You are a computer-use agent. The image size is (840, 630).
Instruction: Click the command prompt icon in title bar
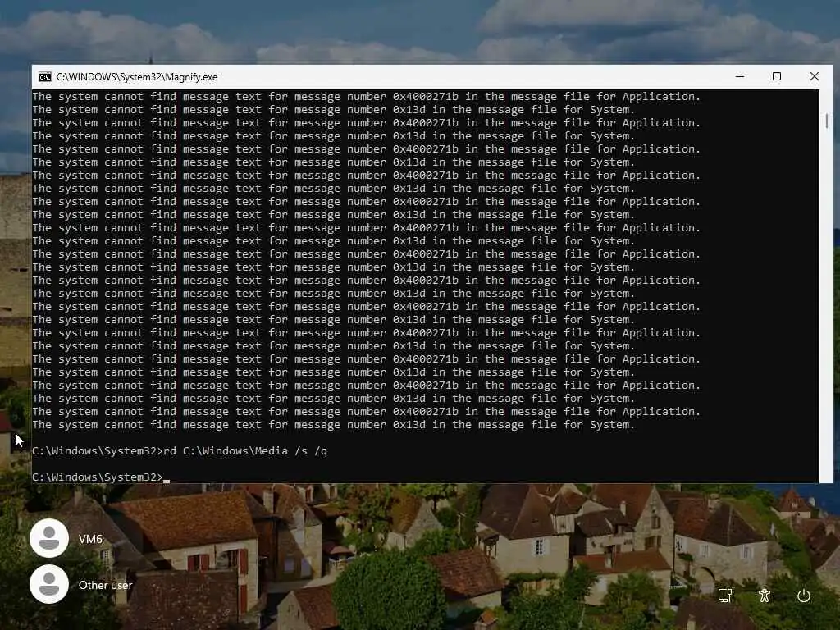tap(45, 77)
